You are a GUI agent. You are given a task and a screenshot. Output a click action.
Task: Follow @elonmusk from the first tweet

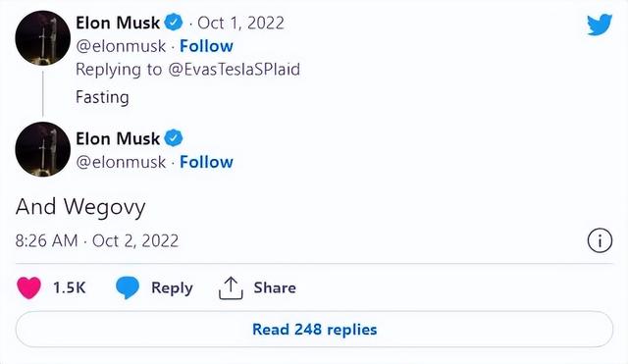(206, 46)
